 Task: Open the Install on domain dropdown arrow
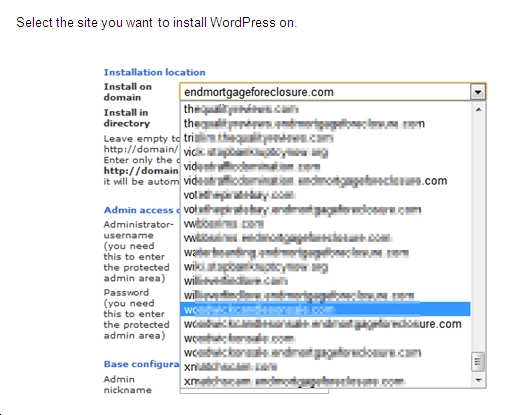point(478,92)
